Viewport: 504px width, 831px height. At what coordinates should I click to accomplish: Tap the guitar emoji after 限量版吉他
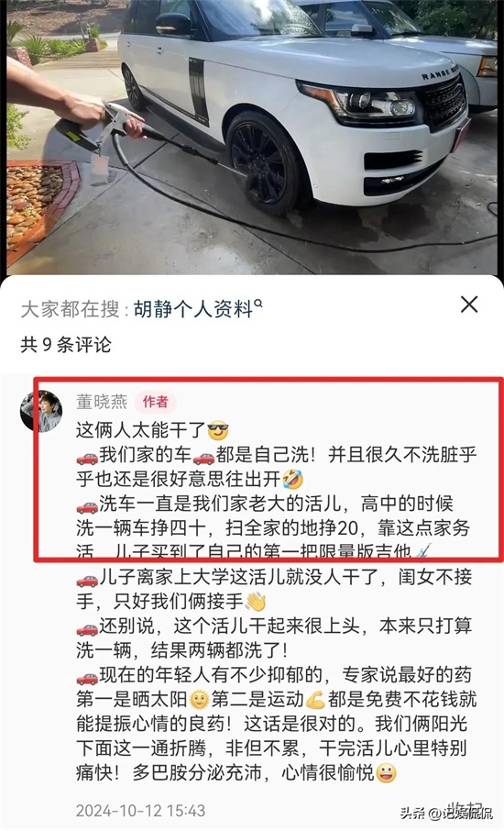423,551
